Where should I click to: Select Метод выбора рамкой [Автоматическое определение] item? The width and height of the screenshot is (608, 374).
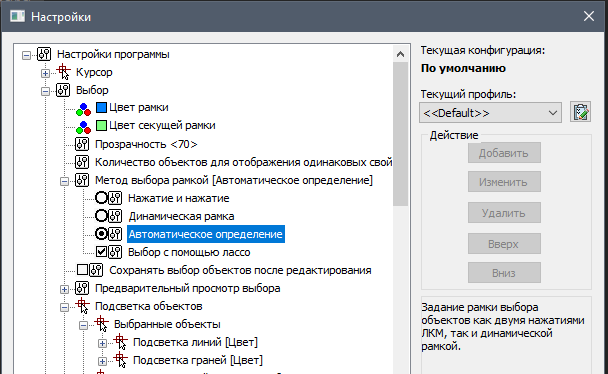tap(234, 180)
